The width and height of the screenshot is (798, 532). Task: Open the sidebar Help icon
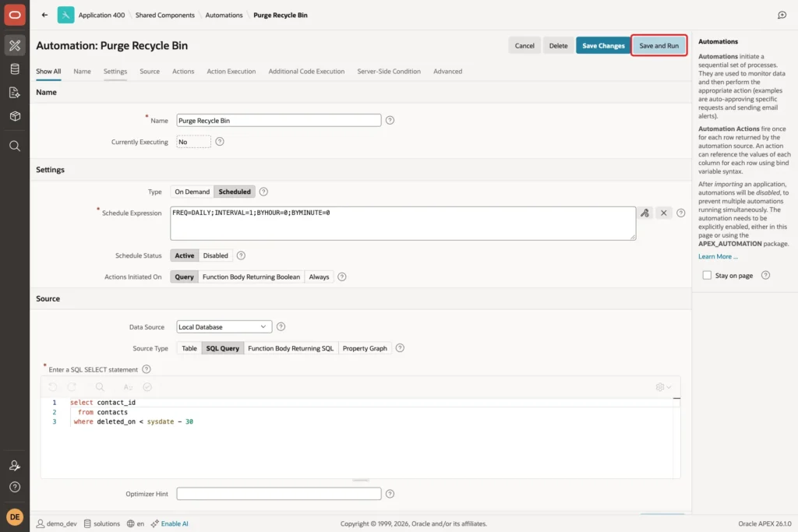15,487
